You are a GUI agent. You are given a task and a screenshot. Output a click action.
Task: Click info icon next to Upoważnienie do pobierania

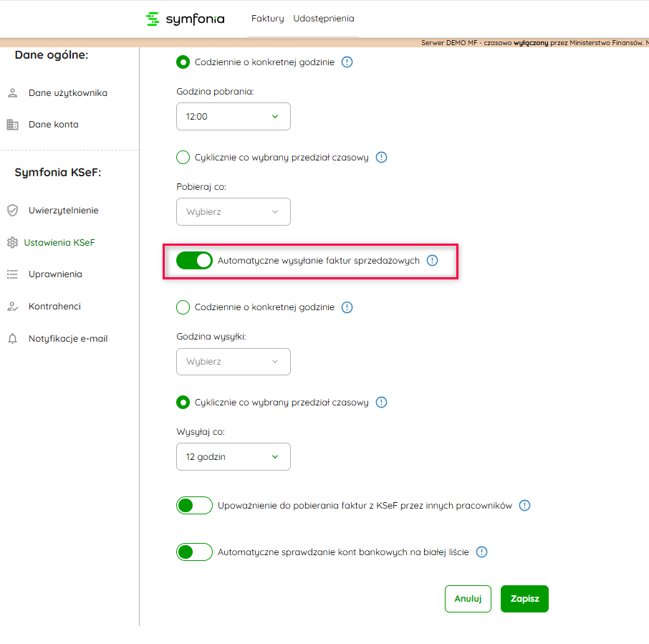524,506
